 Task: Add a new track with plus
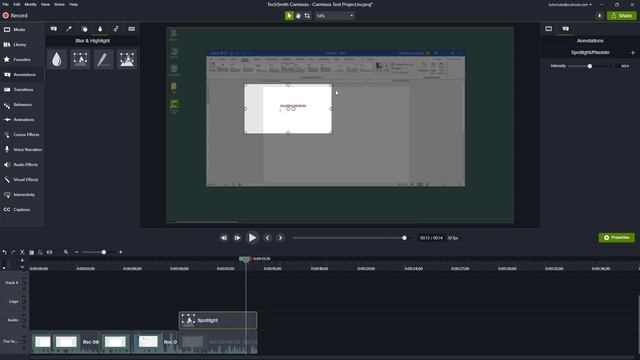tap(22, 260)
